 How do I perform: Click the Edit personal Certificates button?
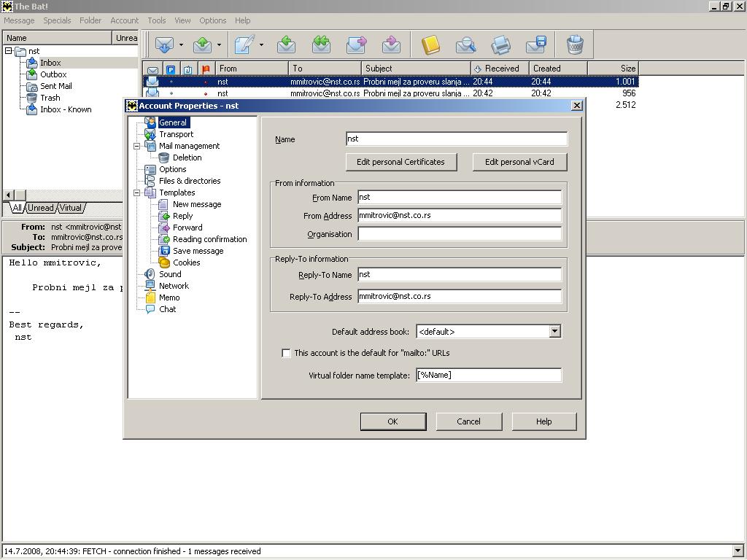click(400, 162)
